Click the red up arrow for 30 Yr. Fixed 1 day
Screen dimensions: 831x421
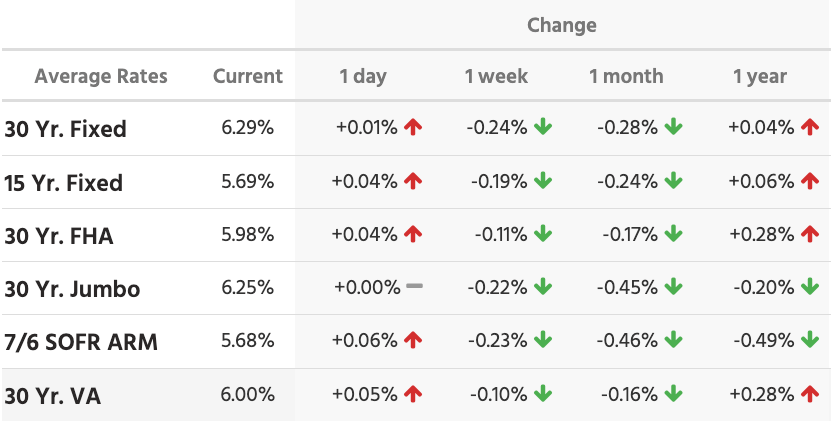pos(413,128)
